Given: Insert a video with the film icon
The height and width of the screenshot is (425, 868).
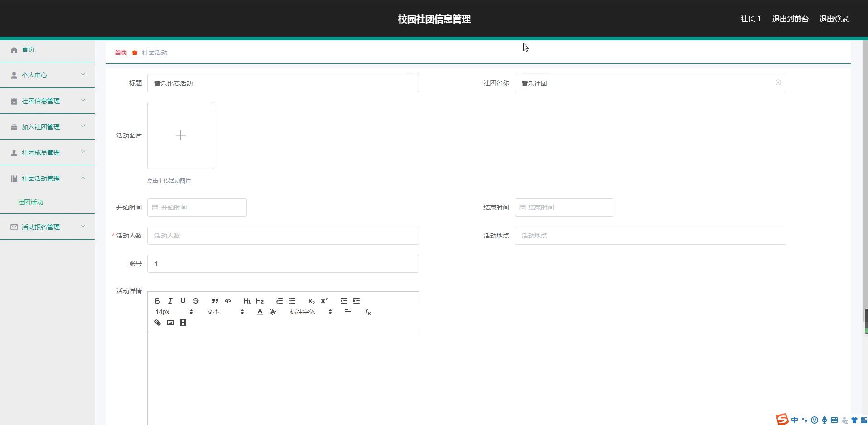Looking at the screenshot, I should click(183, 323).
